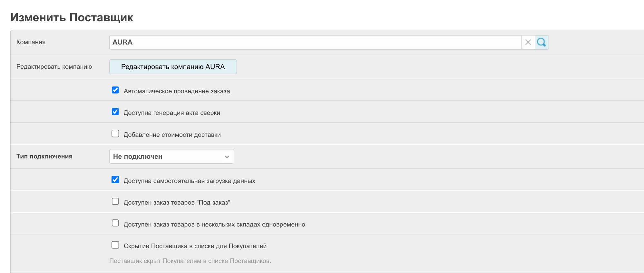The image size is (644, 273).
Task: Click the Тип подключения field label
Action: click(x=44, y=157)
